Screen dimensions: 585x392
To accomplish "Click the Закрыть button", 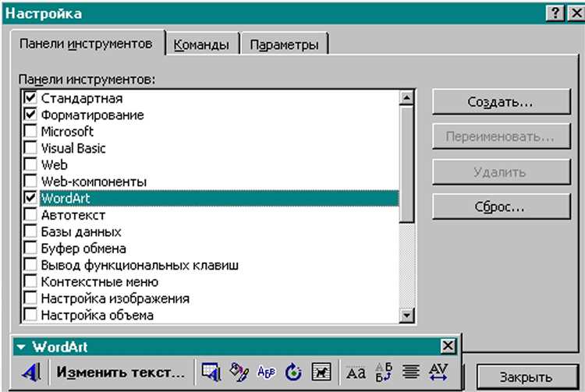I will [x=526, y=377].
